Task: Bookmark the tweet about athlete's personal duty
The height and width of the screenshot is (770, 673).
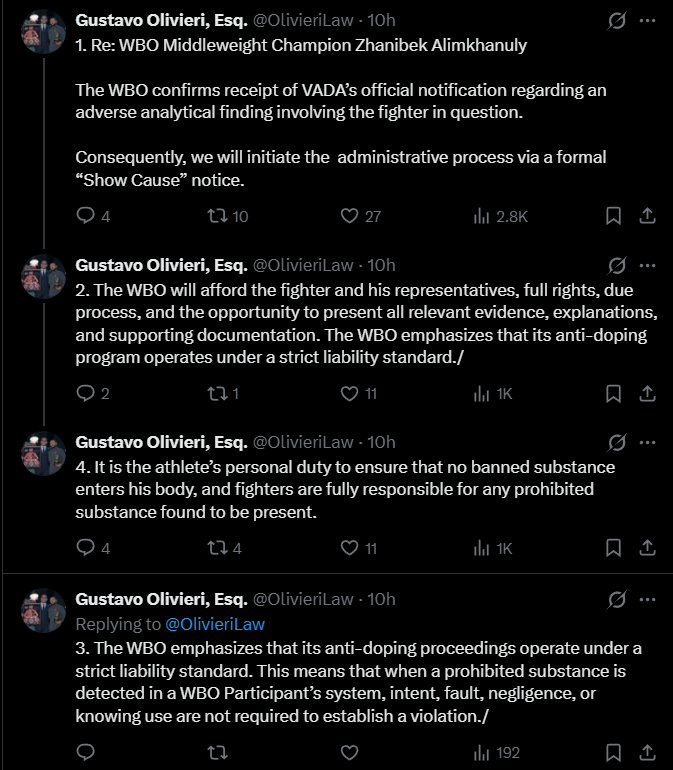Action: [x=614, y=547]
